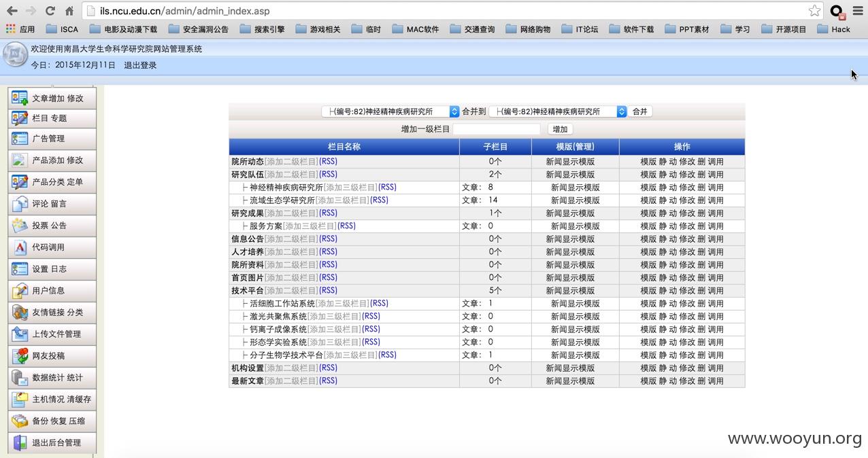The height and width of the screenshot is (458, 868).
Task: Click the 主机情况 清缓存 sidebar icon
Action: [20, 400]
